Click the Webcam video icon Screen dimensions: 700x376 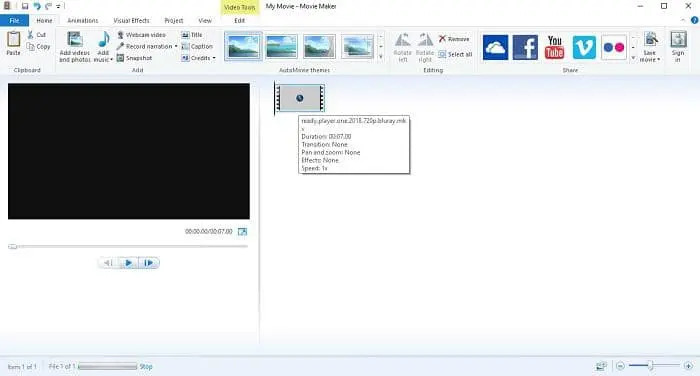coord(121,34)
